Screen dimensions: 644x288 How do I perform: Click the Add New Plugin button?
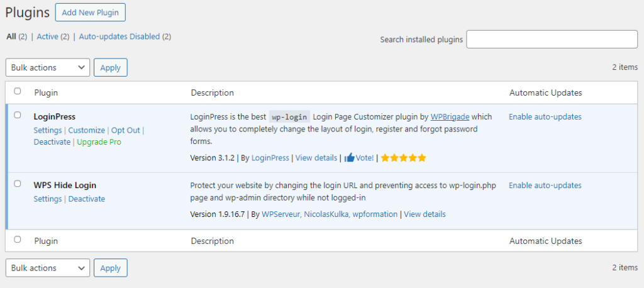point(91,13)
